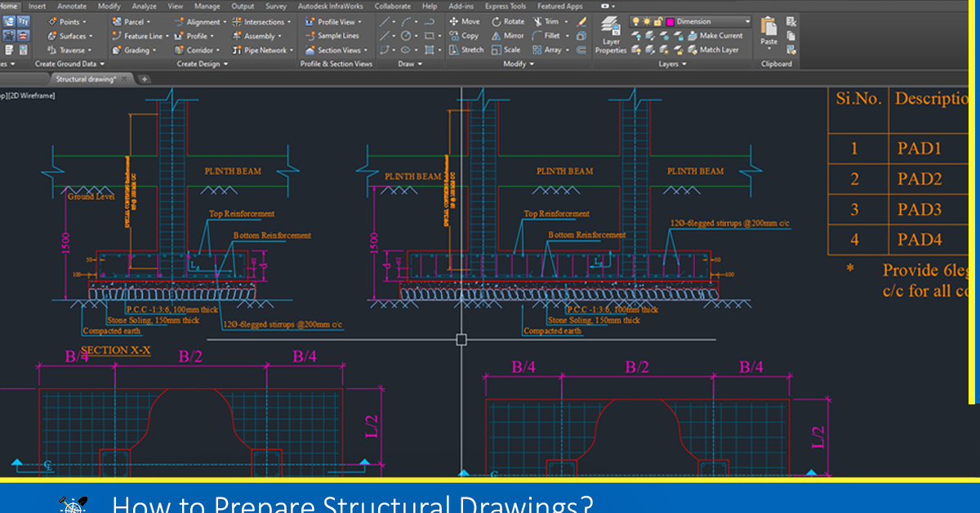
Task: Select the Scale tool
Action: pyautogui.click(x=506, y=50)
